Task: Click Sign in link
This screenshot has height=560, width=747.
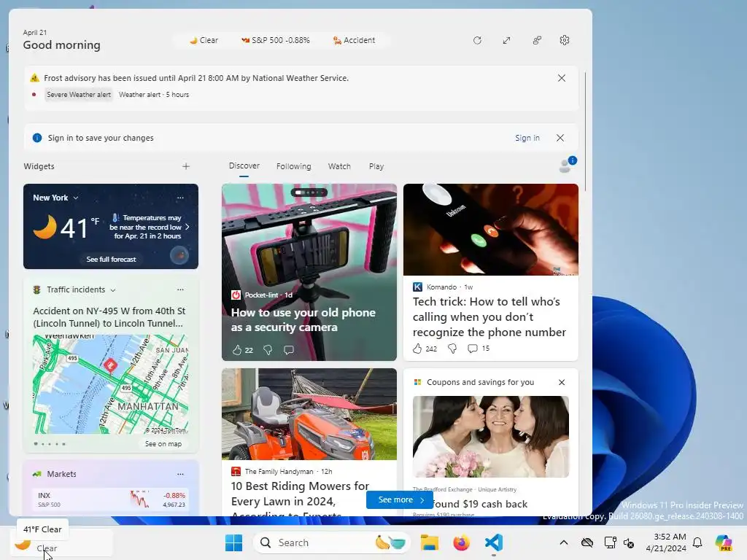Action: [x=527, y=138]
